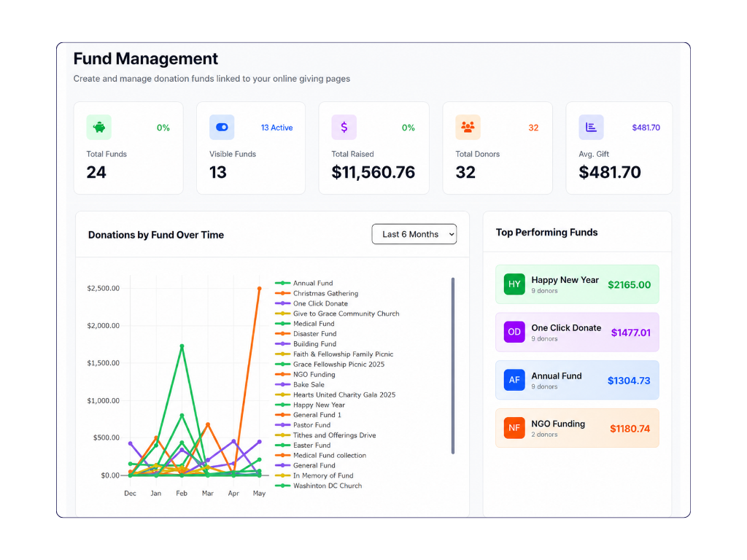The image size is (747, 560).
Task: Toggle Annual Fund series in chart legend
Action: (x=304, y=283)
